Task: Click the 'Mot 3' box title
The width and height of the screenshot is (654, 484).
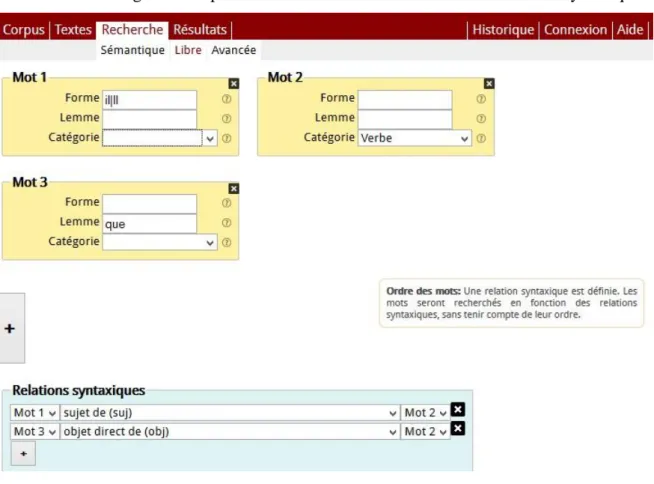Action: [30, 182]
